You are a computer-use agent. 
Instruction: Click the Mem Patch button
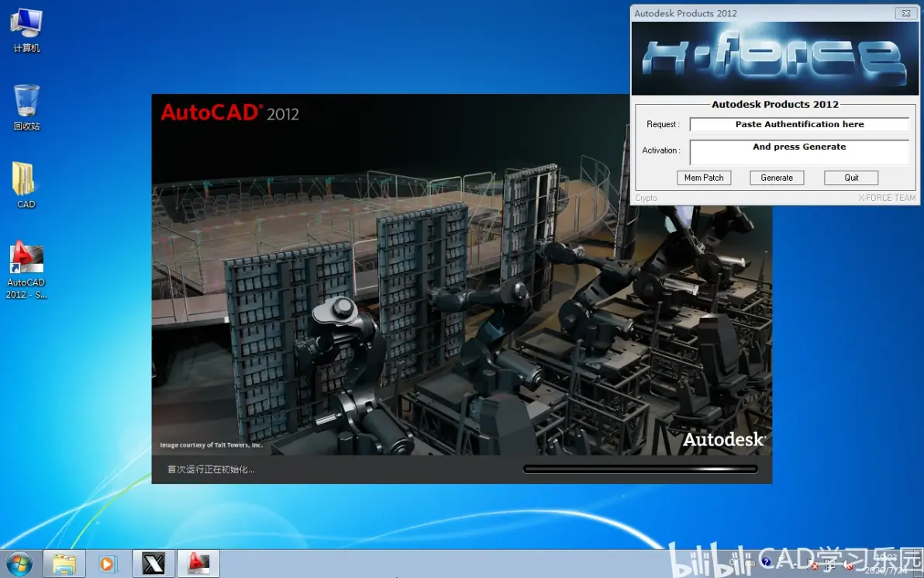tap(704, 178)
